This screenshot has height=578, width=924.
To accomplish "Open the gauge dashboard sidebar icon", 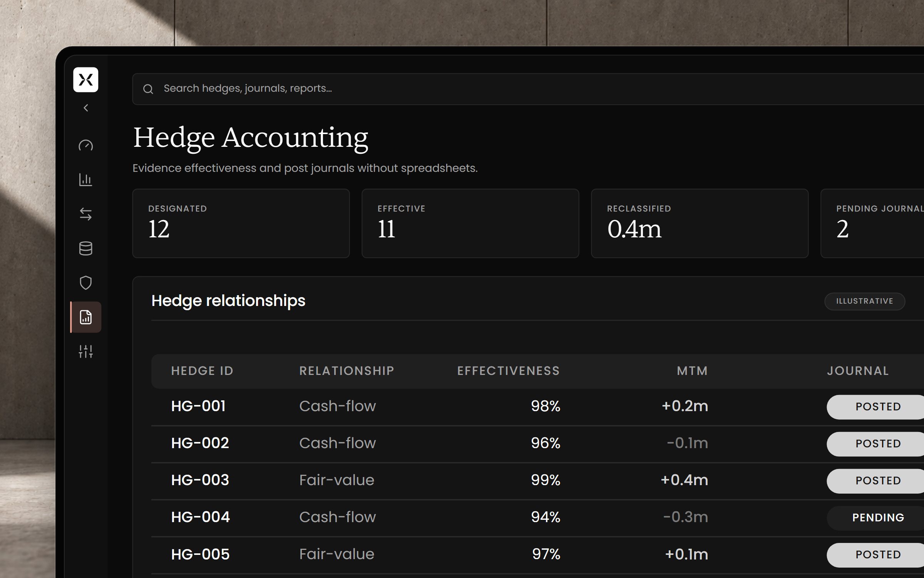I will [x=85, y=145].
